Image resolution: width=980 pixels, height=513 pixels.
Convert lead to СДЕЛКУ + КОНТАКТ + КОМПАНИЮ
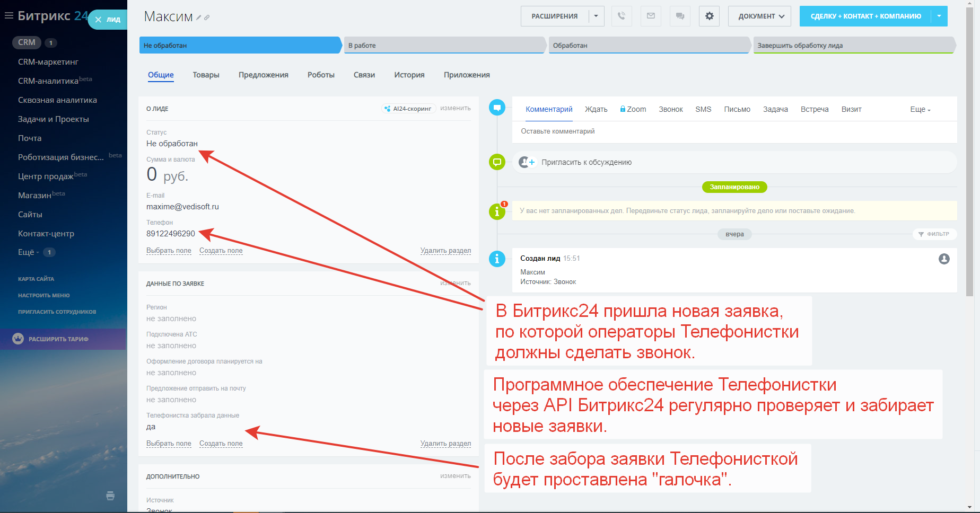(x=865, y=16)
